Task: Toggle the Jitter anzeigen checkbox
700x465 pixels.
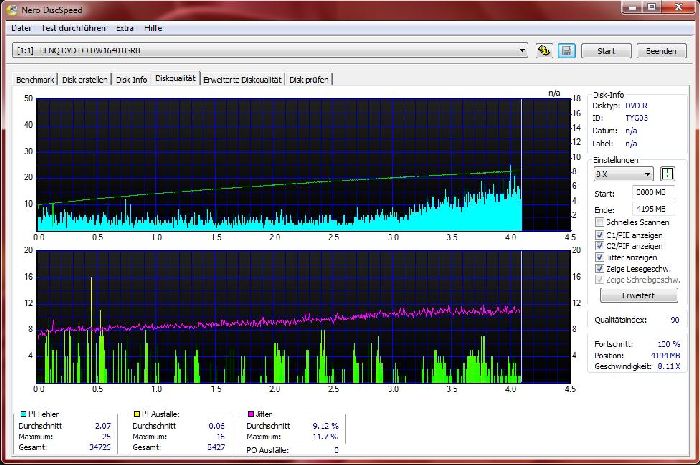Action: pos(600,257)
